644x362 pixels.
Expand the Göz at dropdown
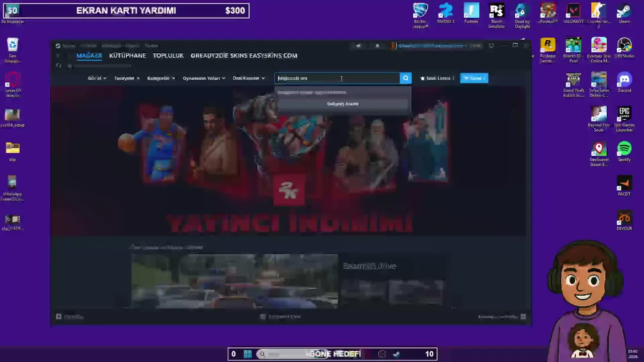97,78
